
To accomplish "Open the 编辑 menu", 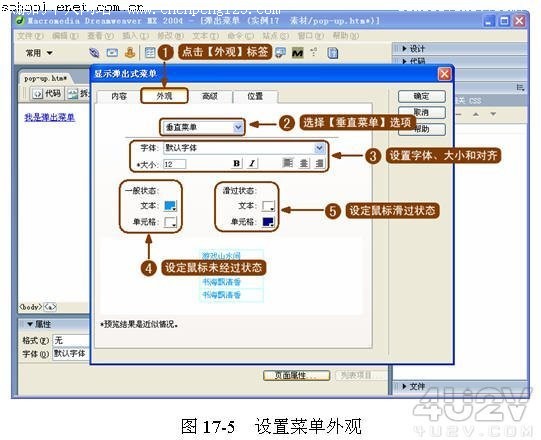I will pos(65,36).
